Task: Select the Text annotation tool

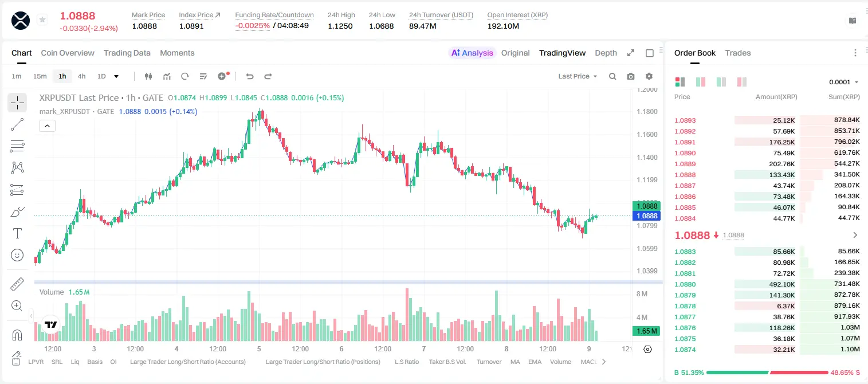Action: click(x=17, y=233)
